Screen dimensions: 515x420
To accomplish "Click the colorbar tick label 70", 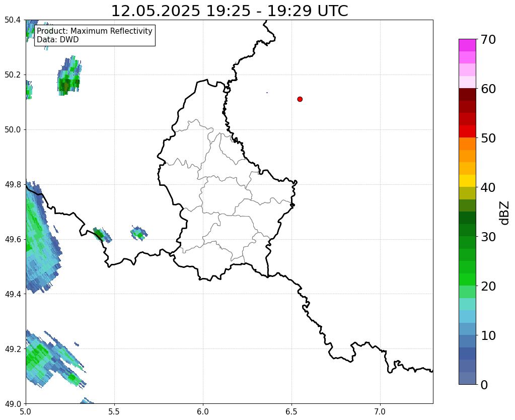I will [488, 39].
